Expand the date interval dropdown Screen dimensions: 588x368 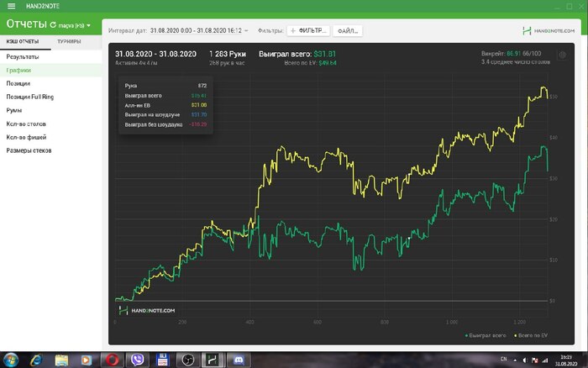pyautogui.click(x=246, y=31)
